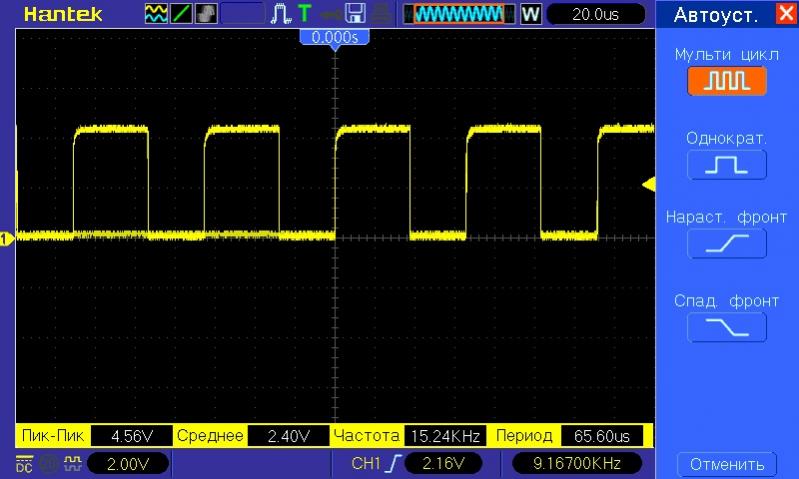
Task: Select the Мульти цикл waveform icon
Action: click(726, 81)
